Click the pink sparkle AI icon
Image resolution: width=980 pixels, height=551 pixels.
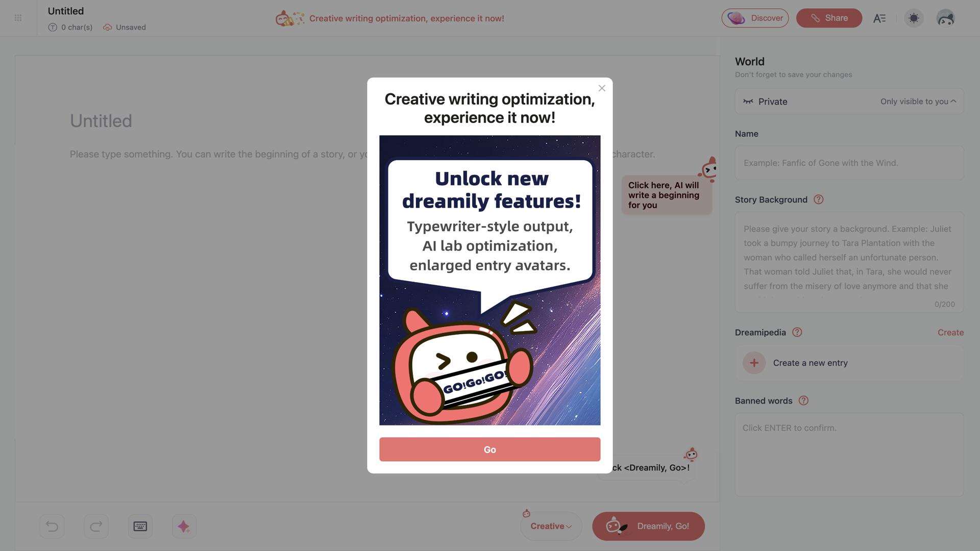click(184, 526)
